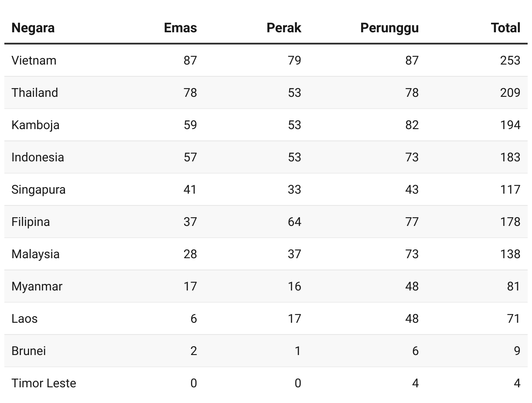This screenshot has height=403, width=532.
Task: Click the Timor Leste country cell
Action: pos(44,383)
